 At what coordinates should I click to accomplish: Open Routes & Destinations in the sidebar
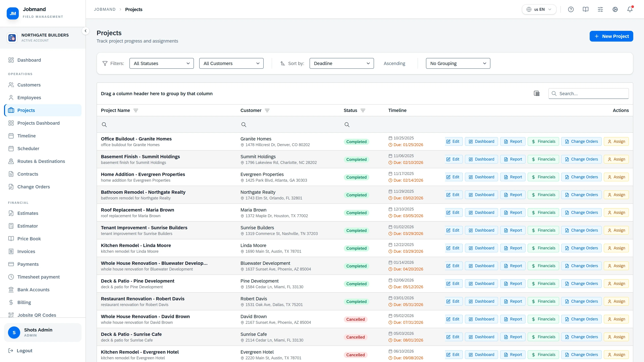click(43, 161)
